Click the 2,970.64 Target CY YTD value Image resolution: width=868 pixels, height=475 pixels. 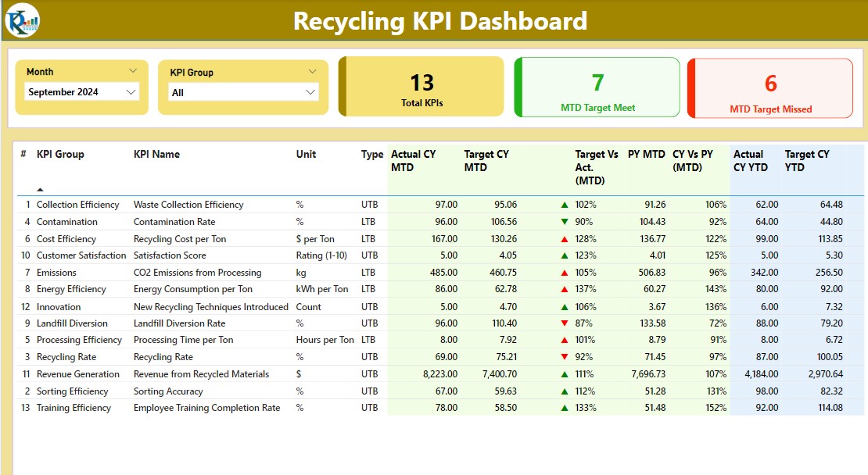click(825, 374)
